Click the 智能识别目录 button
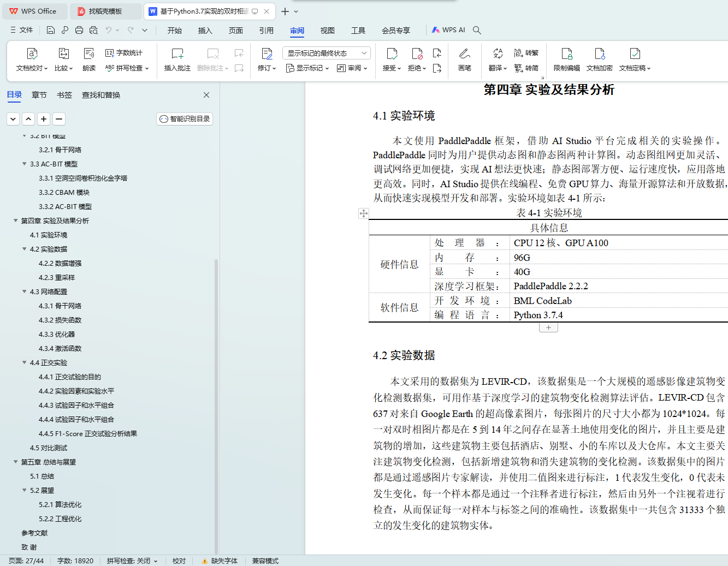Image resolution: width=728 pixels, height=566 pixels. [185, 119]
